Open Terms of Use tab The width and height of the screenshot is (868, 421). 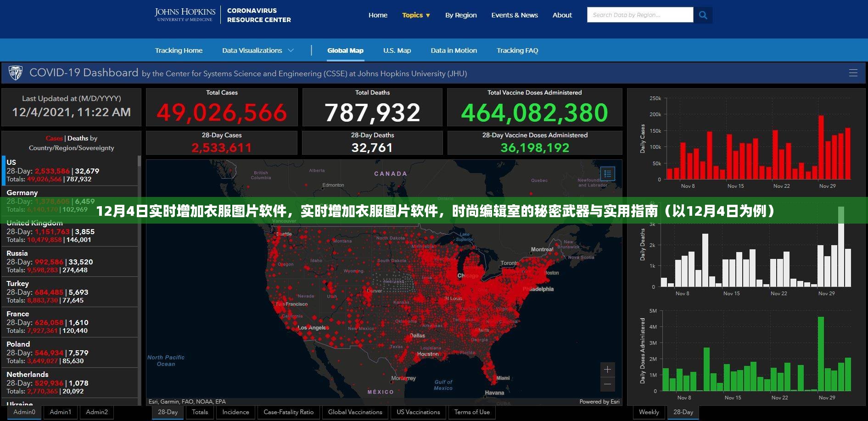[472, 412]
